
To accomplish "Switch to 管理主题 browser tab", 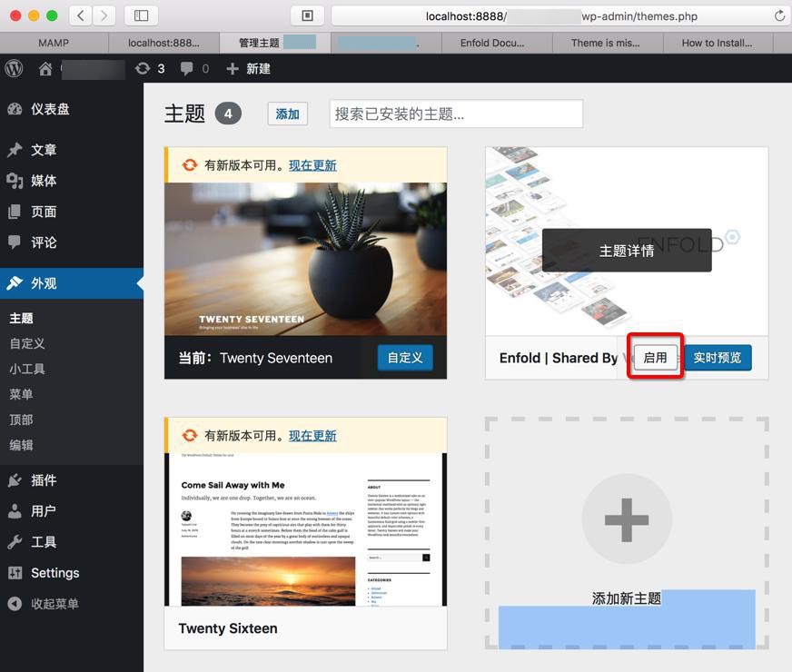I will point(275,43).
